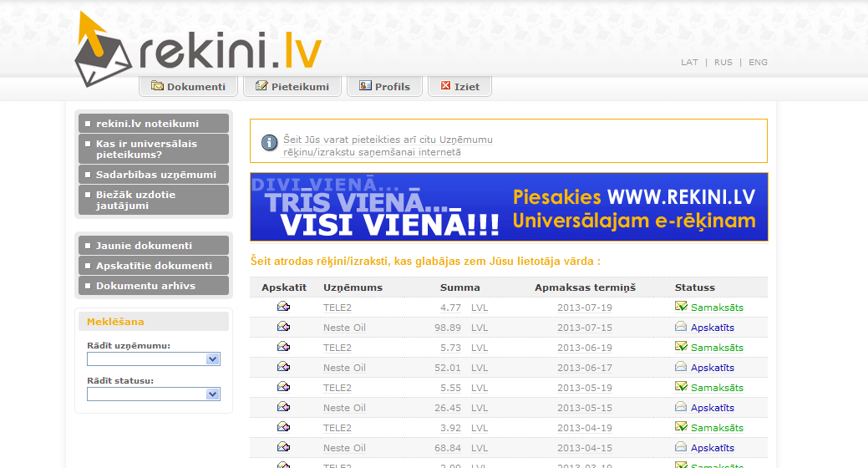Open the Universālajam e-rēķinam banner

tap(509, 207)
